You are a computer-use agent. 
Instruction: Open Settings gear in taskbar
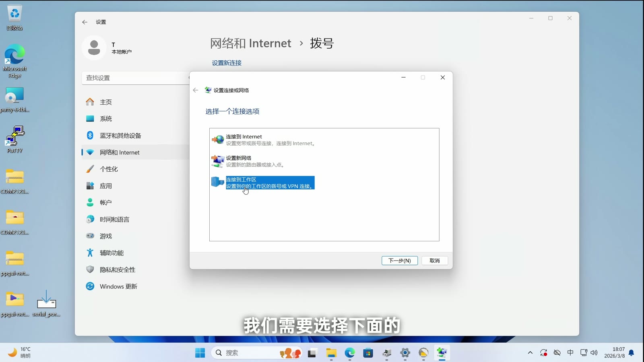click(x=405, y=353)
